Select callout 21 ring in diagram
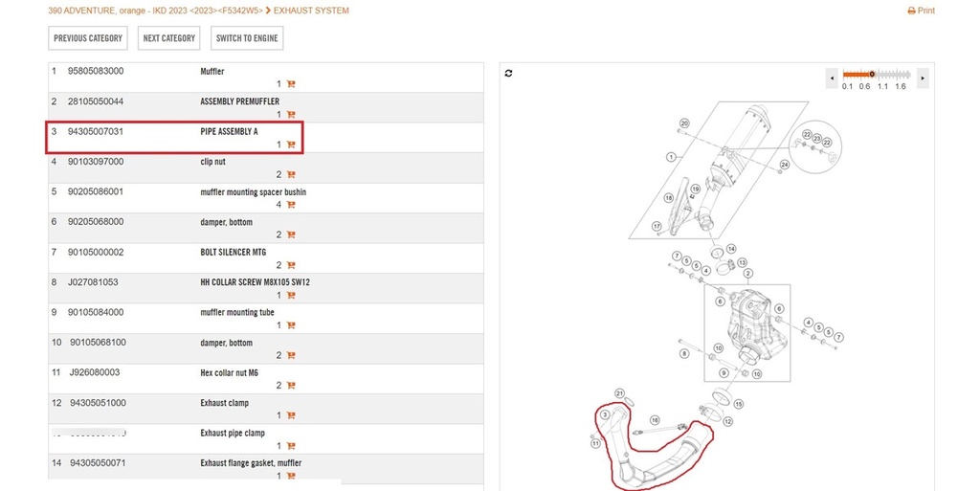This screenshot has height=491, width=980. [619, 393]
